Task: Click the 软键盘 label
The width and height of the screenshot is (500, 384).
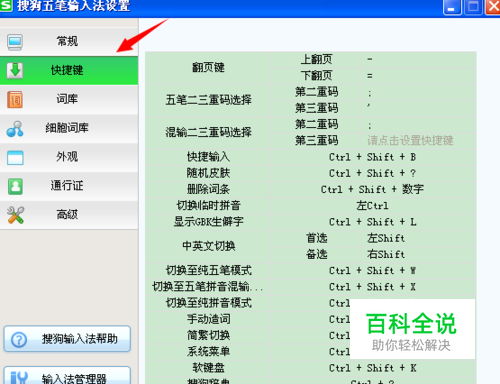Action: click(x=208, y=368)
